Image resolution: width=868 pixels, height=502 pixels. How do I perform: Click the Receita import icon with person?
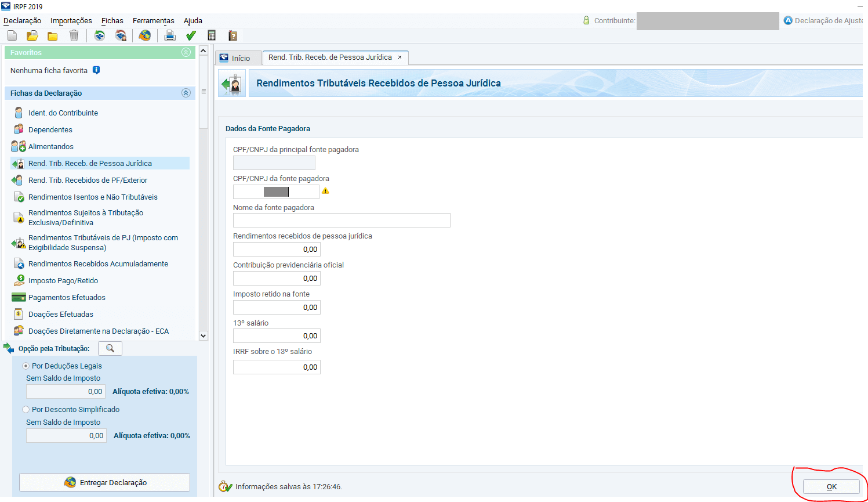coord(121,36)
